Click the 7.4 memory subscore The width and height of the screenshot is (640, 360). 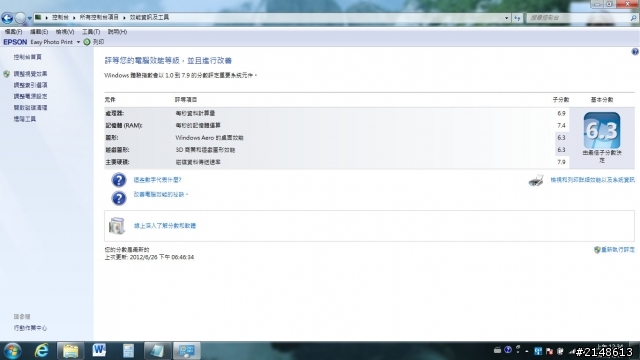coord(561,126)
